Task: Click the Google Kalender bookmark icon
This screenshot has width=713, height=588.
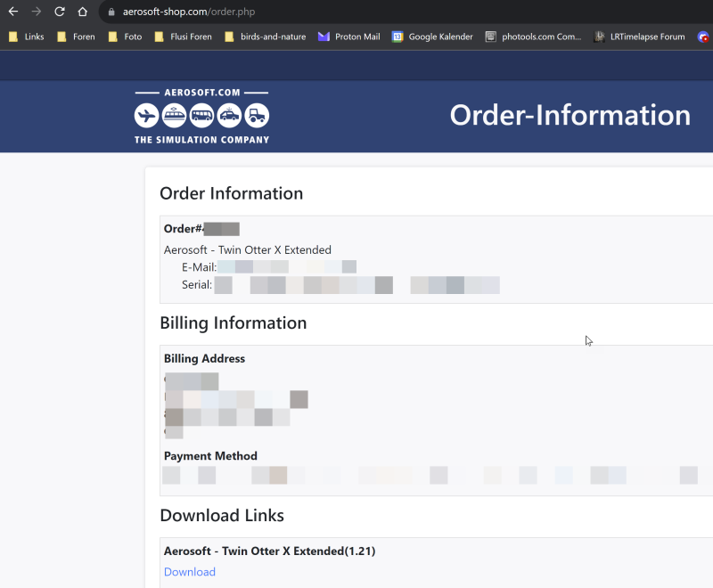Action: 397,37
